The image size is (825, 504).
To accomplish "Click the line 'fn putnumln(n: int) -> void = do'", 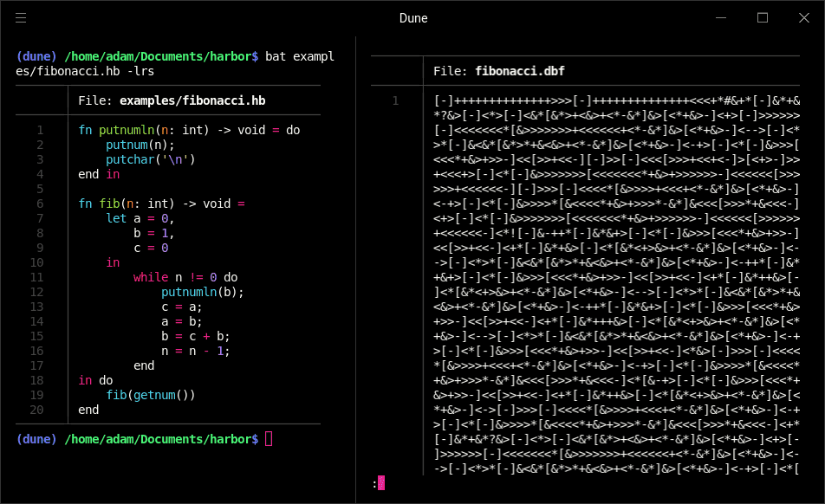I will point(189,130).
